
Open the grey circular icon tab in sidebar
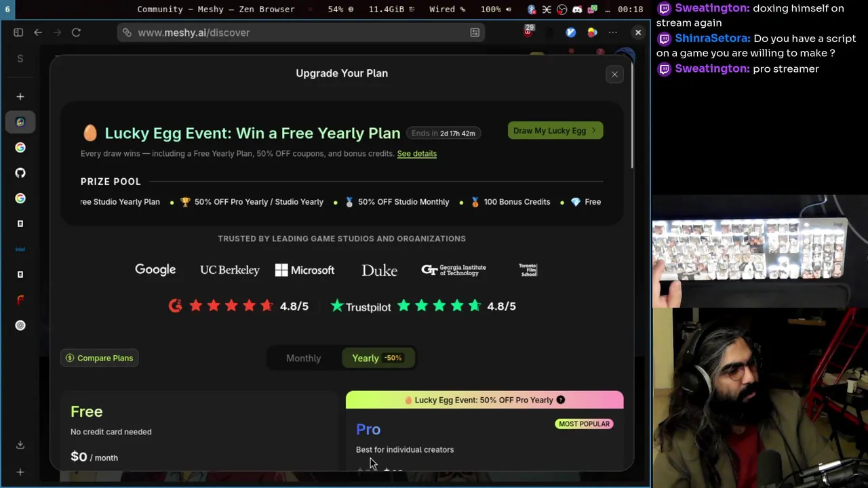pos(20,325)
